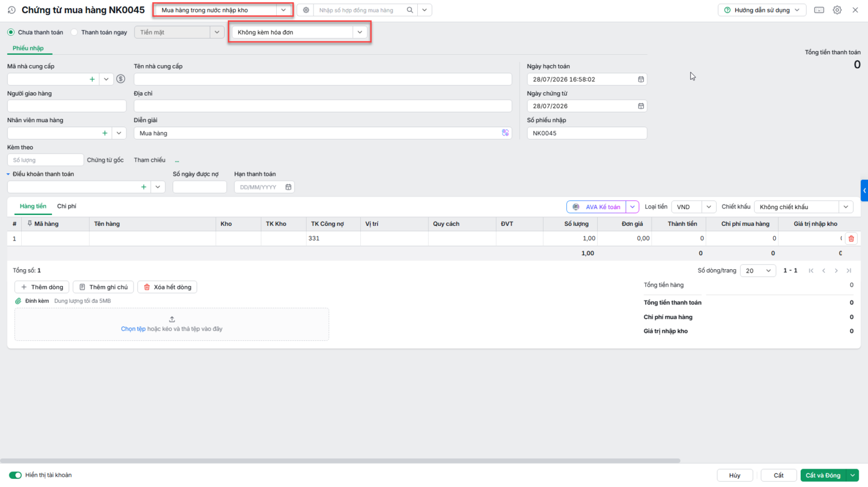The height and width of the screenshot is (487, 868).
Task: Click the Thêm dòng button
Action: 42,287
